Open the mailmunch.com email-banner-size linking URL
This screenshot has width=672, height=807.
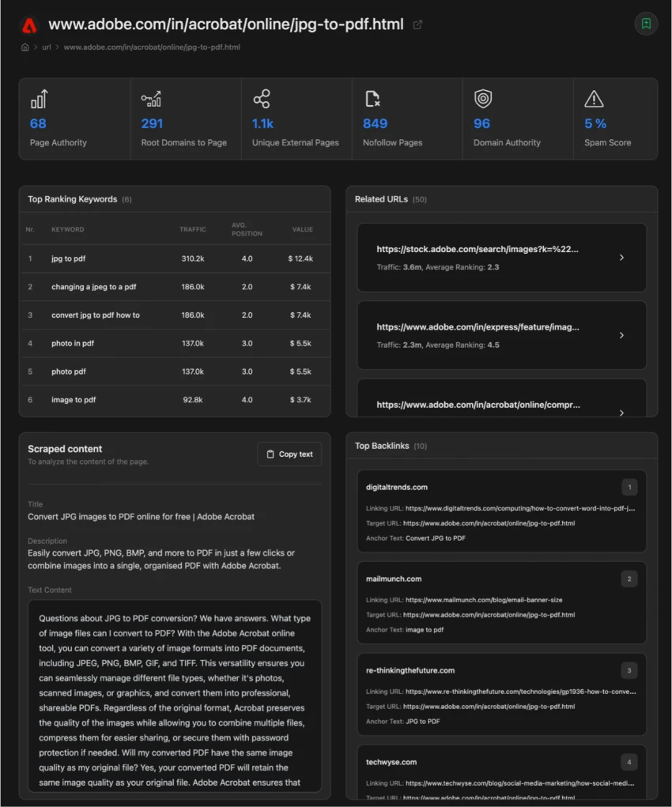pyautogui.click(x=484, y=600)
